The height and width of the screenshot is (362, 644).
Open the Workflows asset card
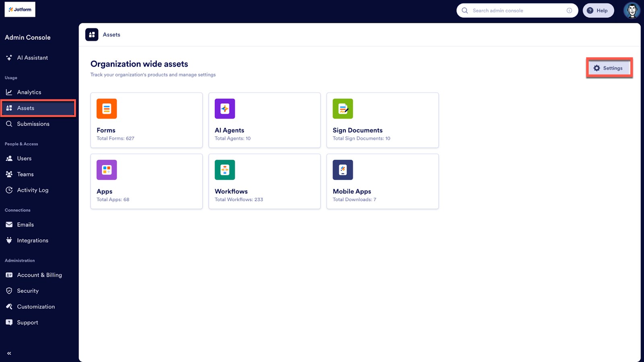click(x=264, y=181)
